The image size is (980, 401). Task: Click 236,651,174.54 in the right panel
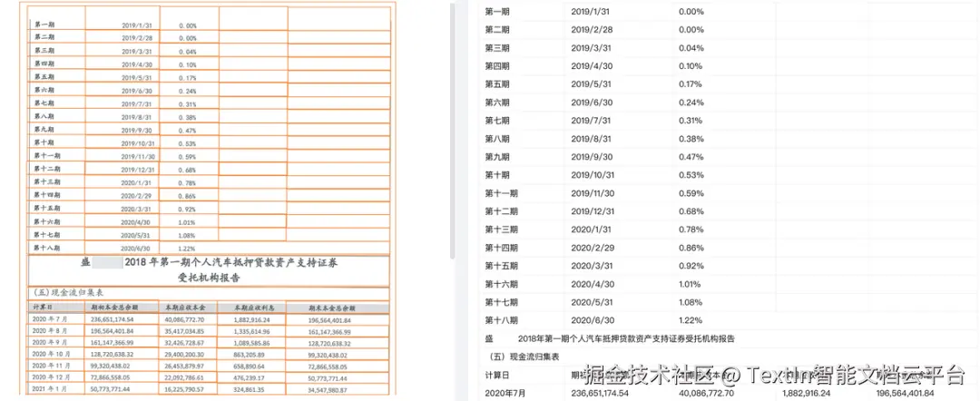602,394
